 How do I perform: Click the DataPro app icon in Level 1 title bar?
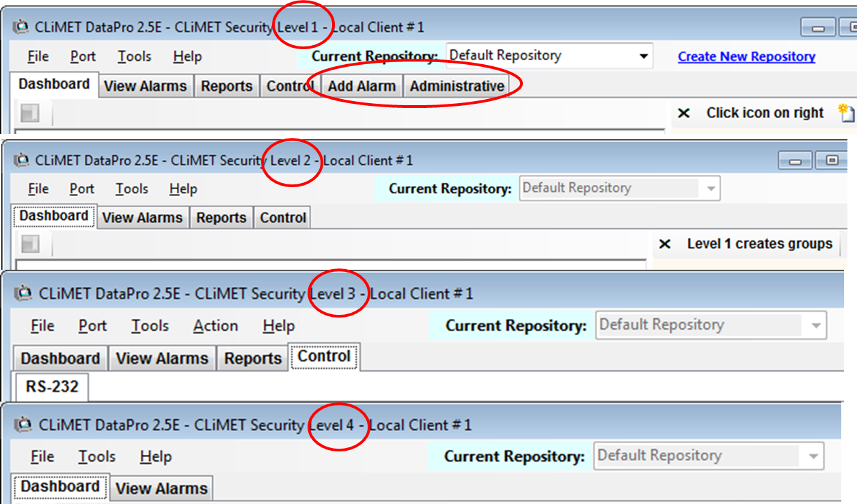click(22, 27)
